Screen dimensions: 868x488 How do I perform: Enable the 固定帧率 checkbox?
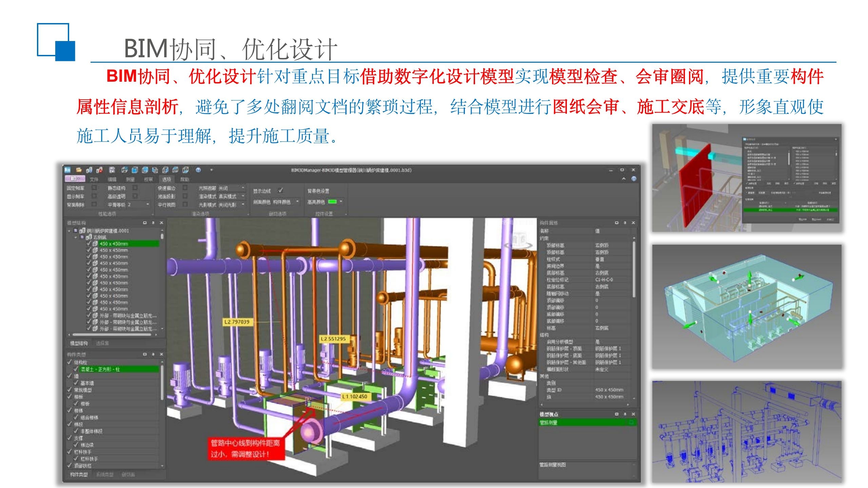[x=94, y=187]
